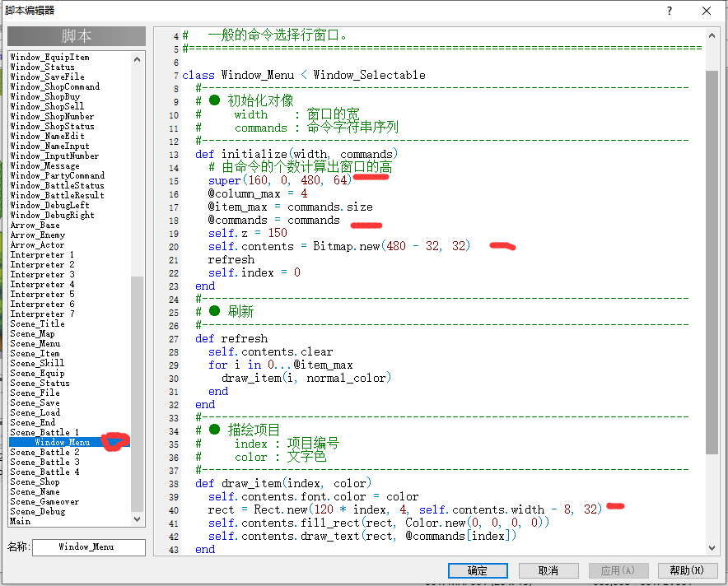
Task: Click code editor scroll down arrow
Action: [x=712, y=548]
